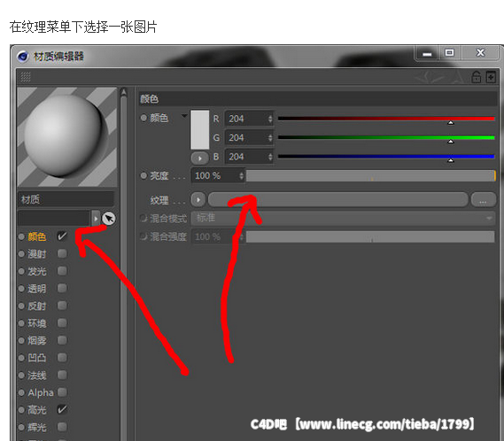Viewport: 504px width, 441px height.
Task: Enable the 漫射 channel checkbox
Action: tap(62, 253)
